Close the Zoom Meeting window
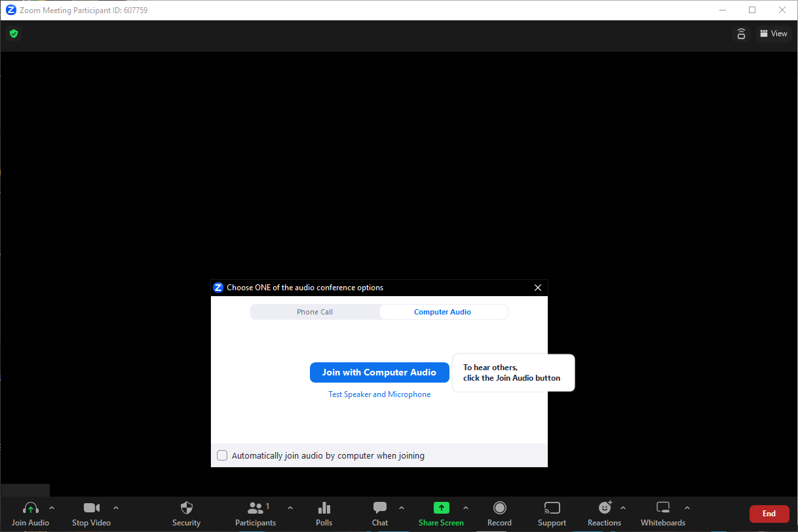Image resolution: width=798 pixels, height=532 pixels. 782,10
